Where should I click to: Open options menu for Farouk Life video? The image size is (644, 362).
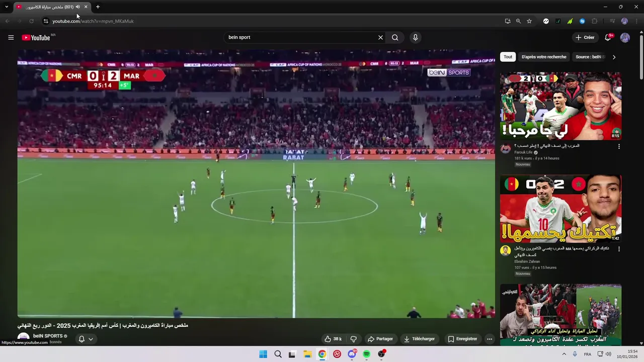[619, 146]
